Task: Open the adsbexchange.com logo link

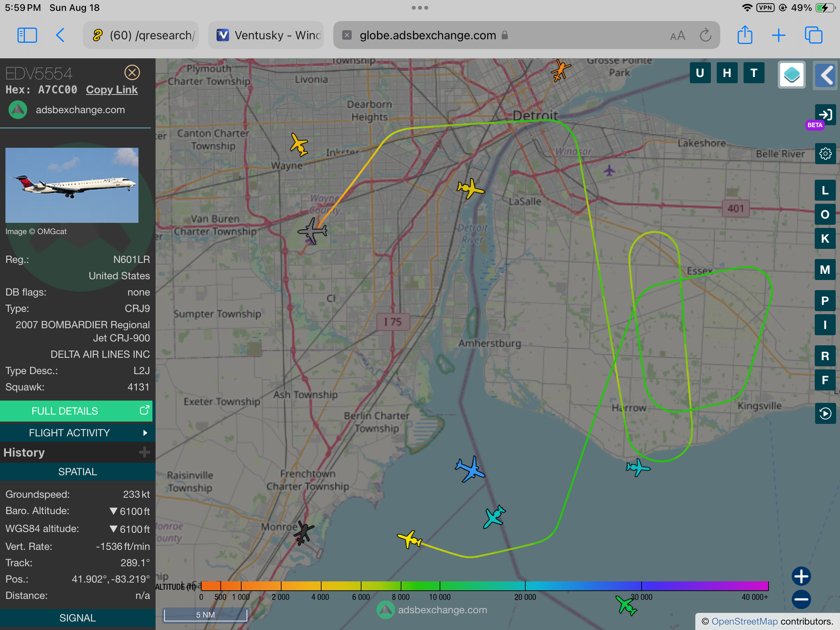Action: [x=66, y=110]
